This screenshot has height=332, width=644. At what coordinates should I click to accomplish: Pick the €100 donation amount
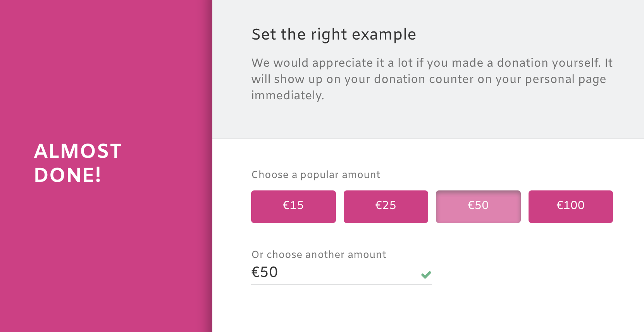(x=570, y=206)
